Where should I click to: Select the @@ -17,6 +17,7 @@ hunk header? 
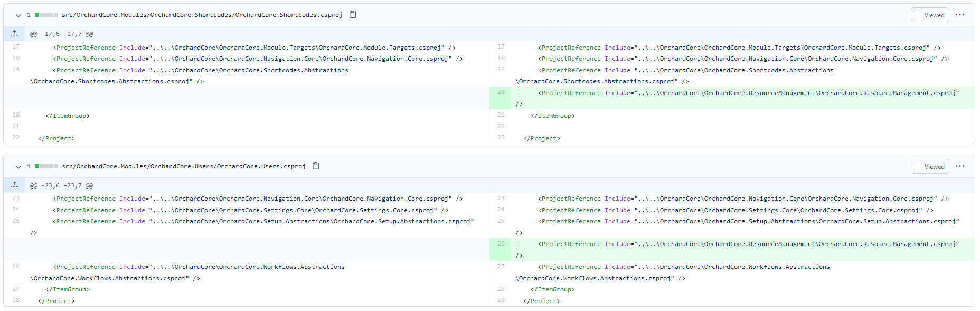pos(61,34)
